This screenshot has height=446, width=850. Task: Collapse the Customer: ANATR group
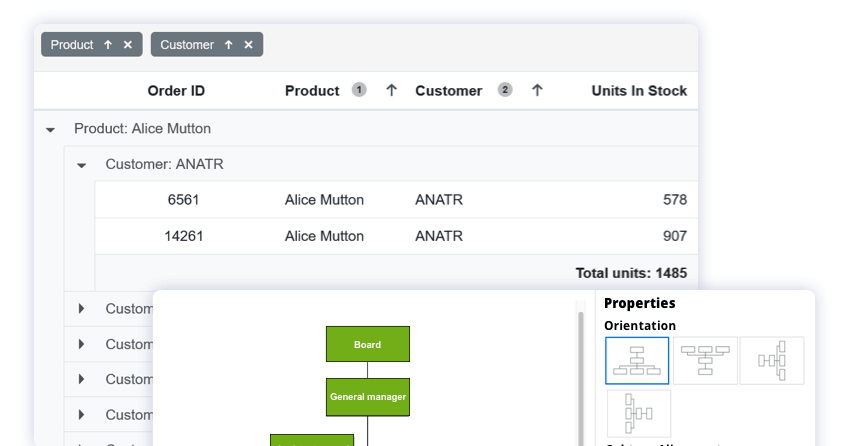82,165
